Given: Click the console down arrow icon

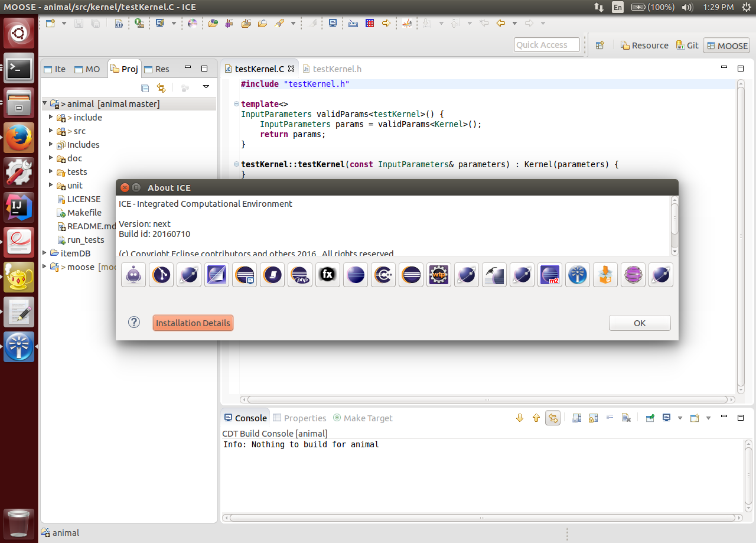Looking at the screenshot, I should (520, 418).
